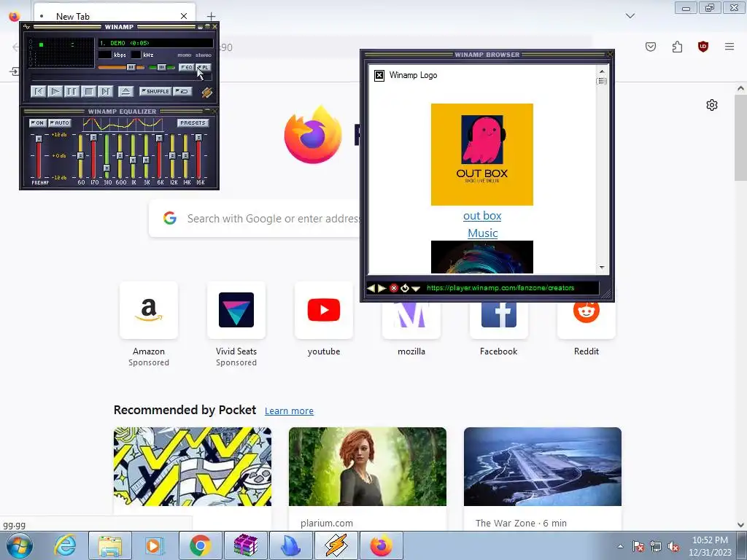
Task: Click the Winamp Browser URL text
Action: pos(500,288)
